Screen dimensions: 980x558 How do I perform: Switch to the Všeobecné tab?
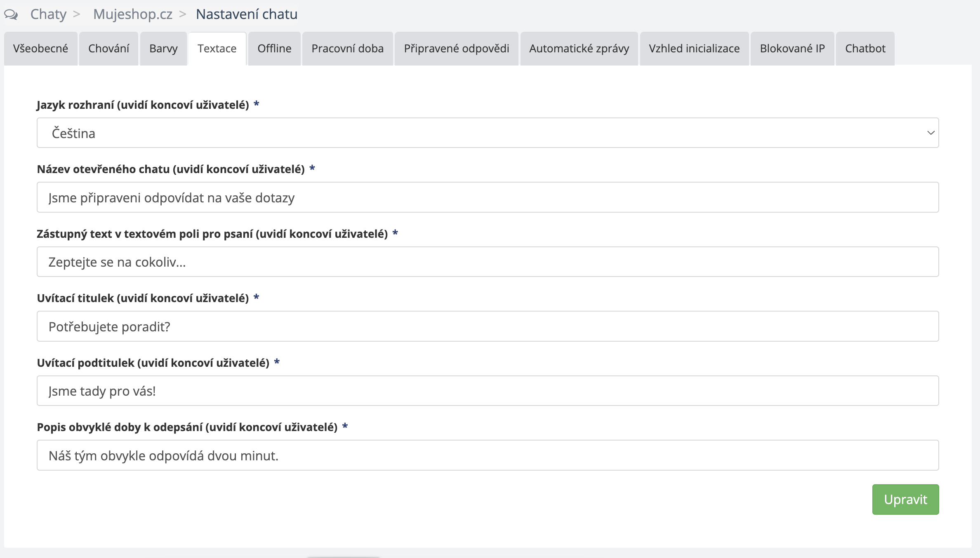[40, 49]
